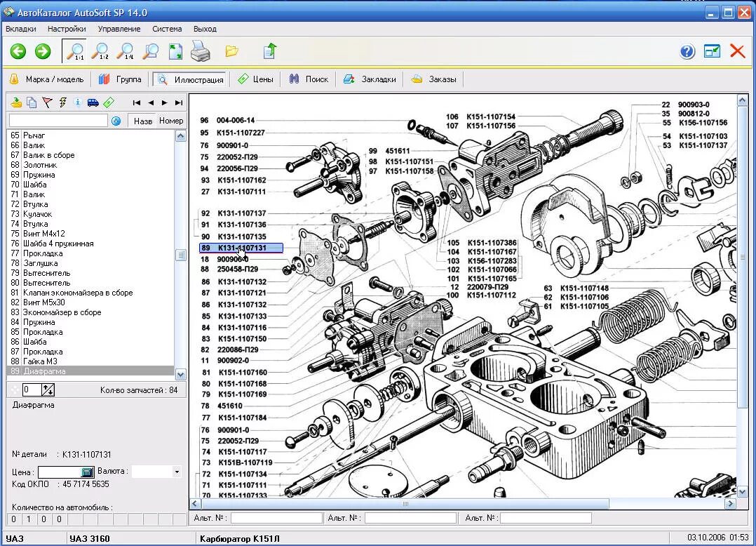The height and width of the screenshot is (546, 756).
Task: Click the first Альт. № field
Action: pyautogui.click(x=277, y=518)
